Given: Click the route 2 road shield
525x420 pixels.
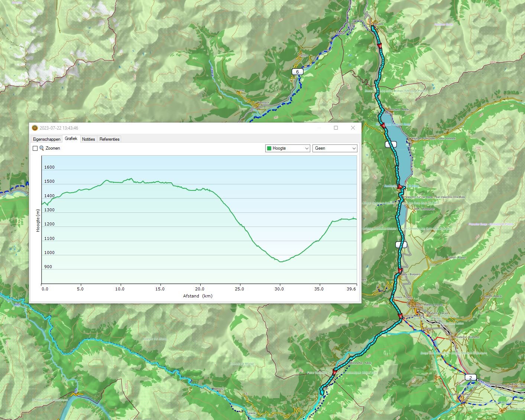Looking at the screenshot, I should coord(470,378).
